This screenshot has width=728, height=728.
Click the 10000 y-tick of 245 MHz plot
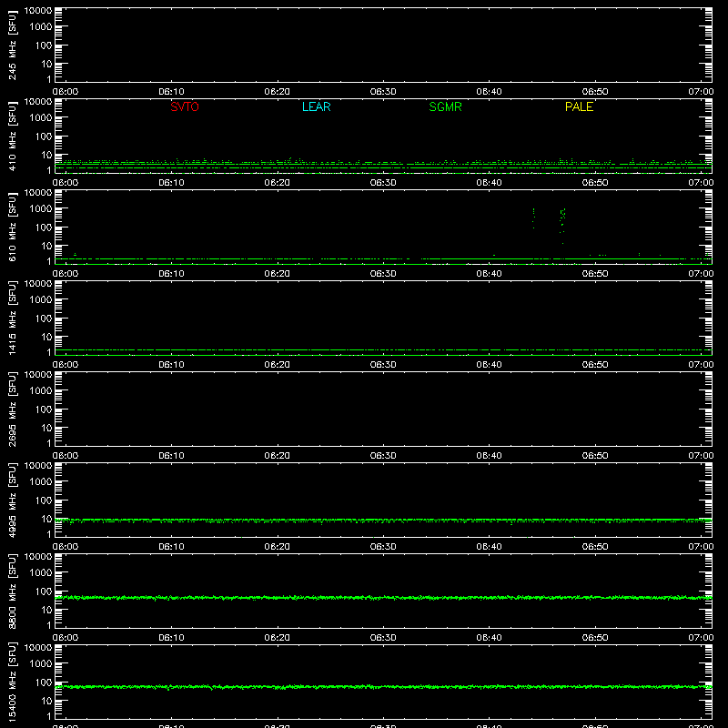pyautogui.click(x=38, y=11)
